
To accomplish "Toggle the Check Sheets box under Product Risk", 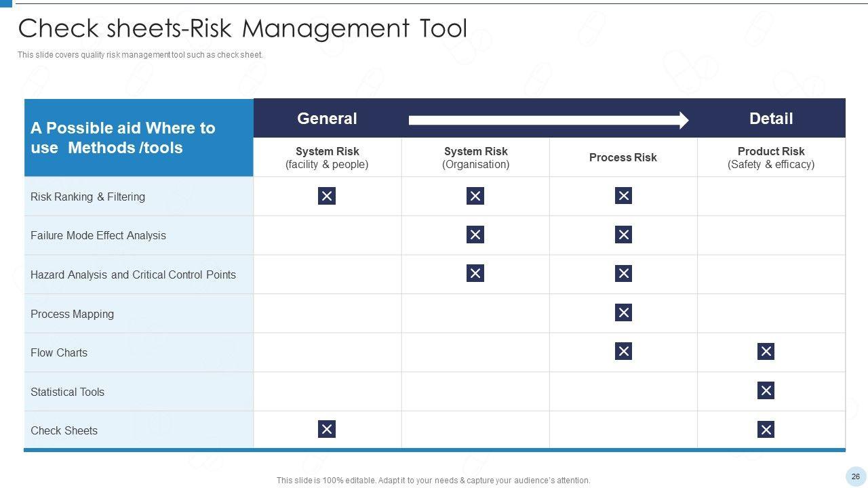I will (x=766, y=430).
